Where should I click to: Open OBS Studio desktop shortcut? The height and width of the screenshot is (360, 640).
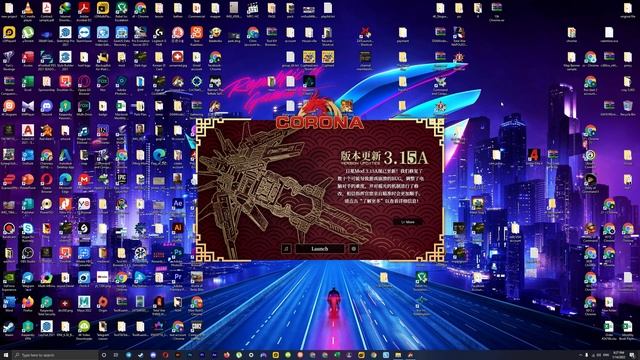(x=28, y=256)
